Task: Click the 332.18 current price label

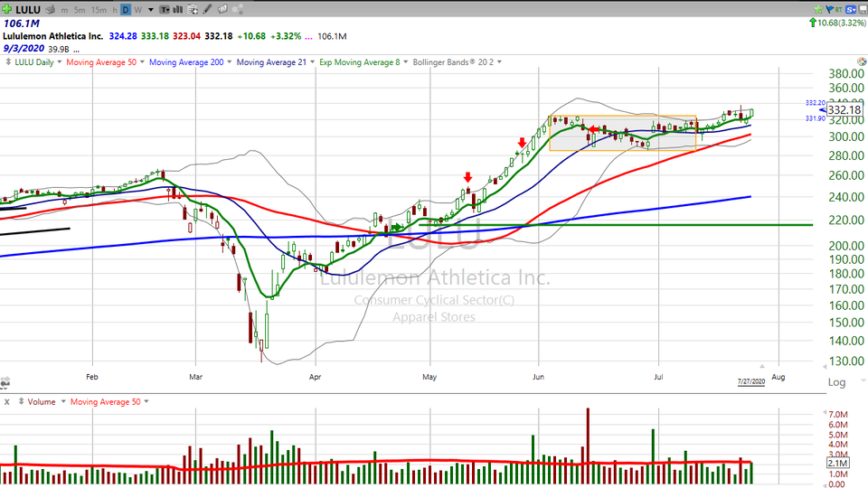Action: pyautogui.click(x=843, y=110)
